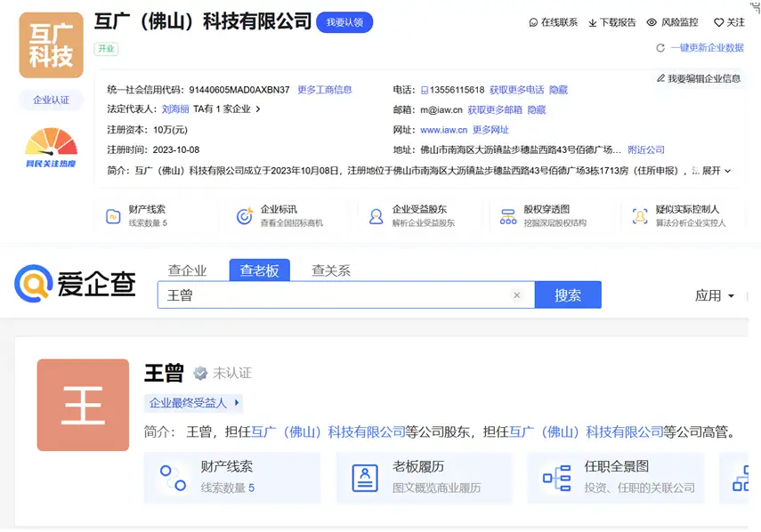The image size is (761, 532).
Task: Open 更多工商信息 link
Action: point(325,90)
